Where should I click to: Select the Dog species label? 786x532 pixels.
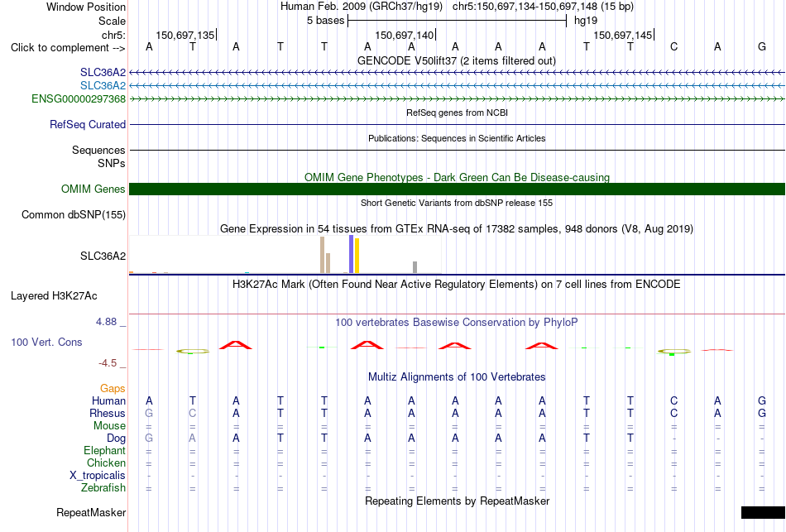pos(117,439)
